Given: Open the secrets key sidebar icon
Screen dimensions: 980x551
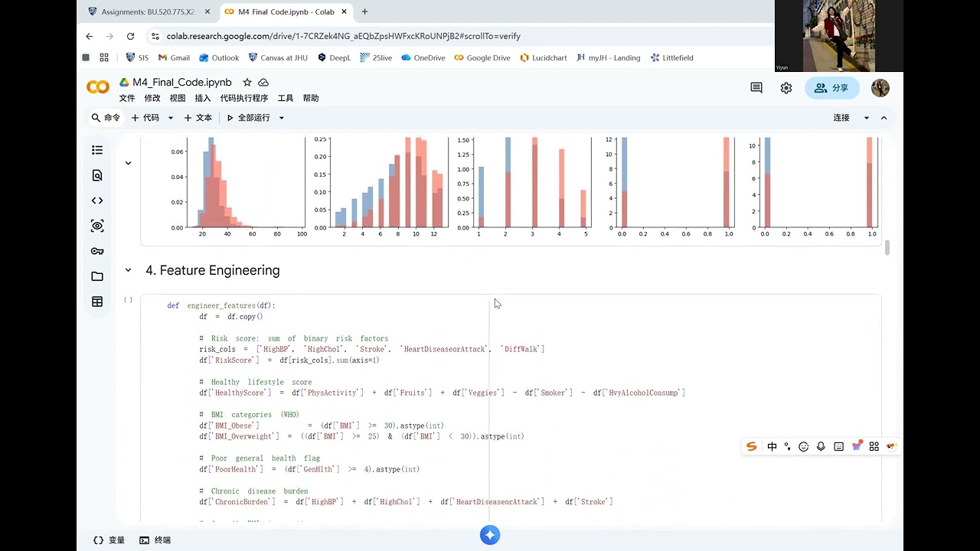Looking at the screenshot, I should click(x=97, y=251).
